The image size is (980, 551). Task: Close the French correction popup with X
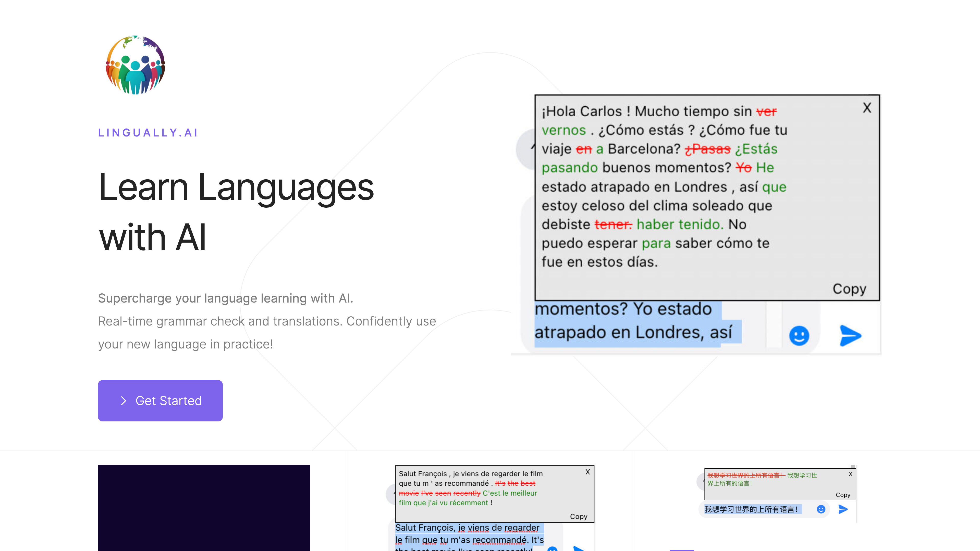(x=587, y=471)
